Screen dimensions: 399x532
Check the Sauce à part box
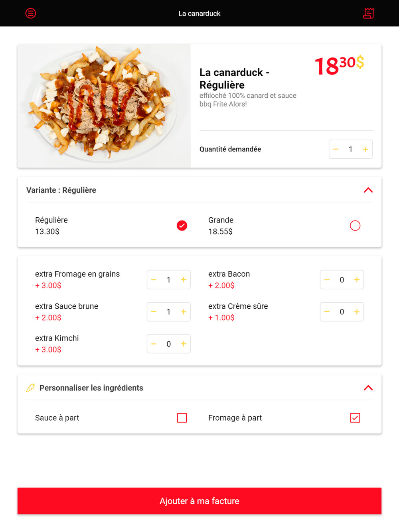pos(182,418)
